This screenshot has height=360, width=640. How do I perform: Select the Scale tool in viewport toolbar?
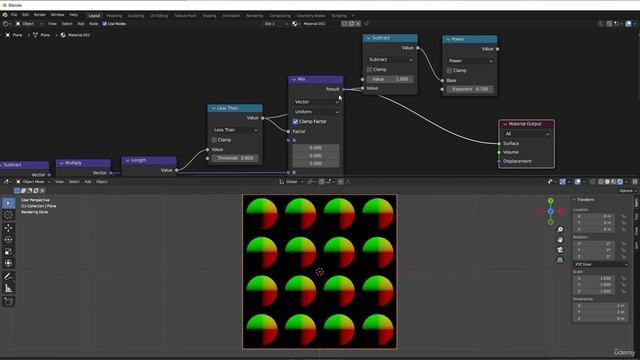(9, 252)
